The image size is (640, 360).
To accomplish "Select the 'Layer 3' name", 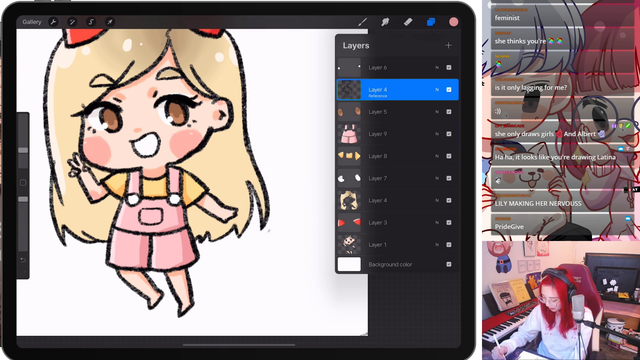I will (x=378, y=222).
